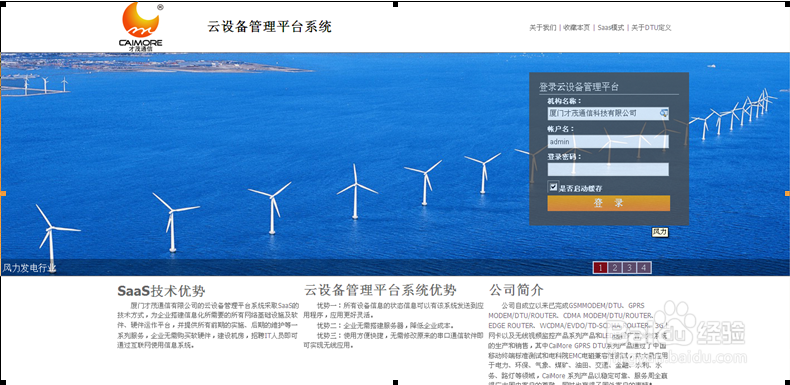Image resolution: width=790 pixels, height=385 pixels.
Task: Open the Saas模式 link
Action: point(611,28)
